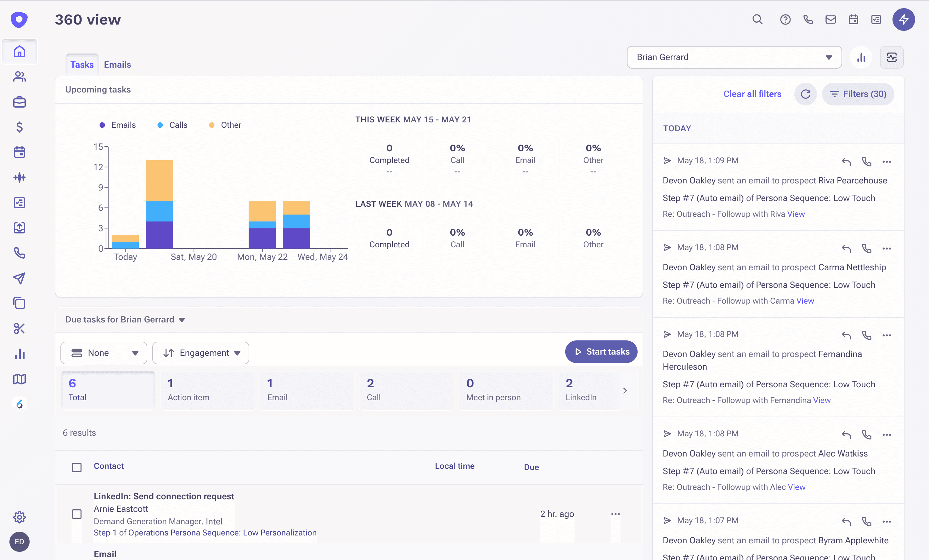Open the Engagement sort dropdown

pos(200,353)
